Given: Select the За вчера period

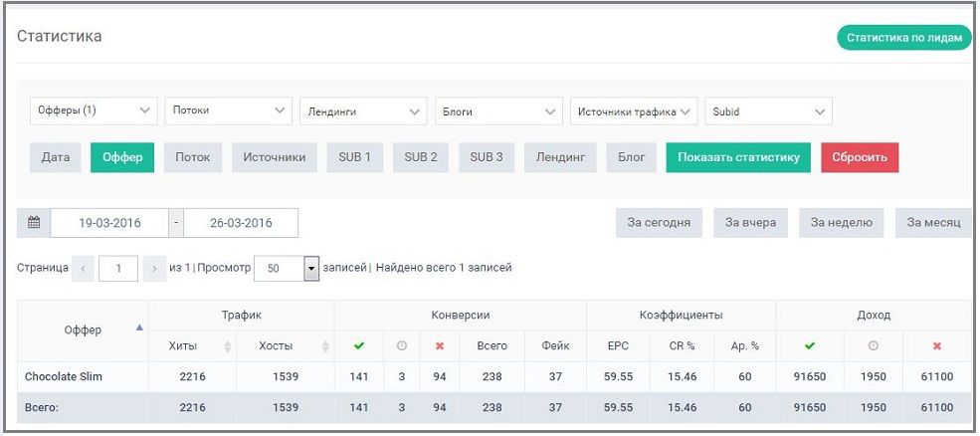Looking at the screenshot, I should coord(750,223).
